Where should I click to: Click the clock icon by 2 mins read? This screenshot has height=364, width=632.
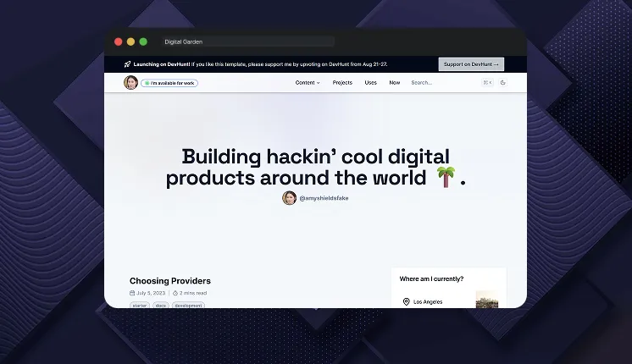click(175, 293)
